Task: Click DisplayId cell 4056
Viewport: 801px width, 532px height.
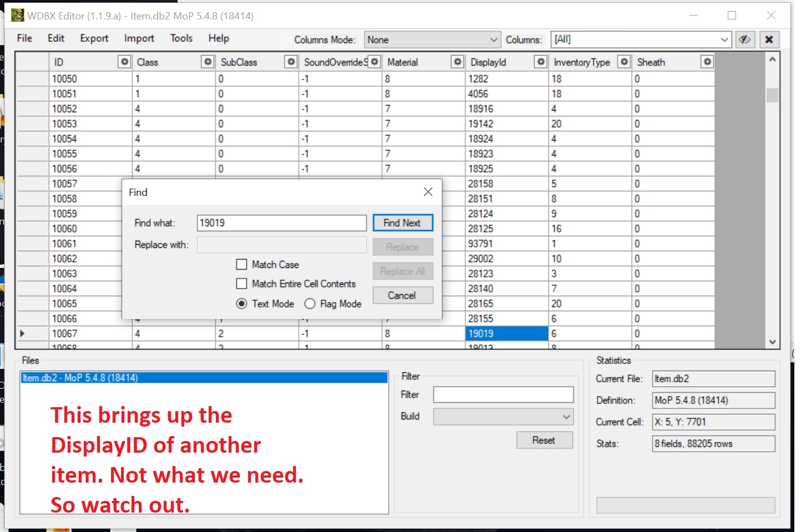Action: point(506,94)
